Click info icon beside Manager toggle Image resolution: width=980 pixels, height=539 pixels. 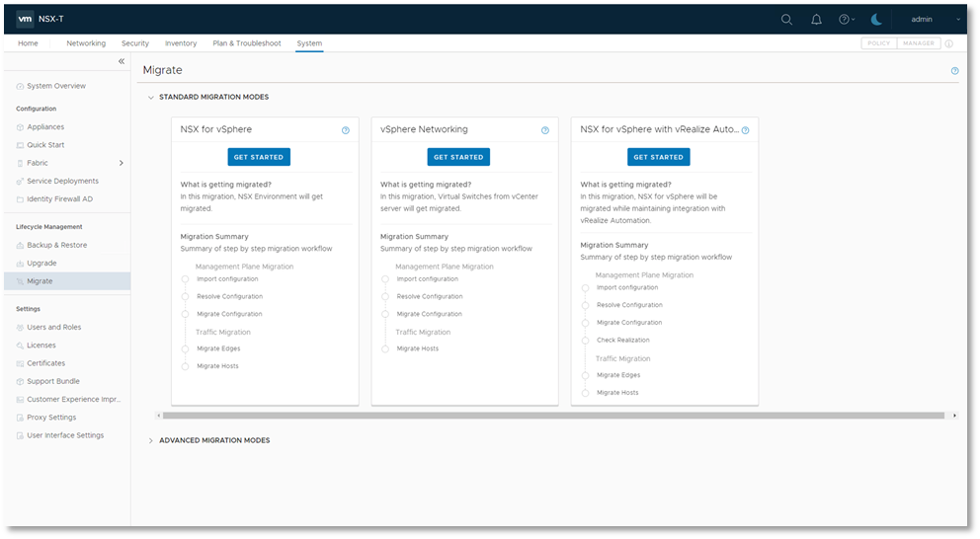click(x=948, y=43)
